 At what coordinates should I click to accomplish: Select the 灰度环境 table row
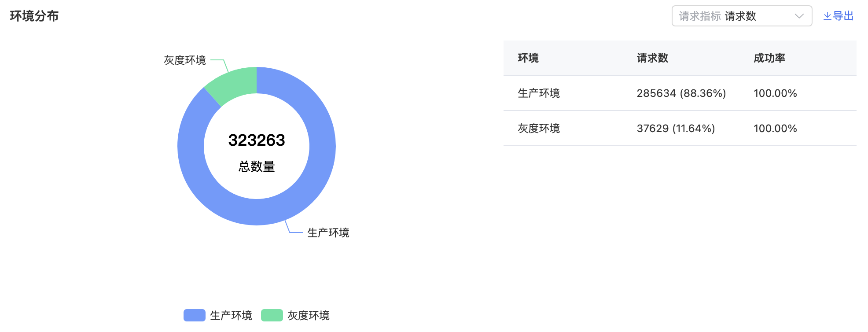pos(680,128)
